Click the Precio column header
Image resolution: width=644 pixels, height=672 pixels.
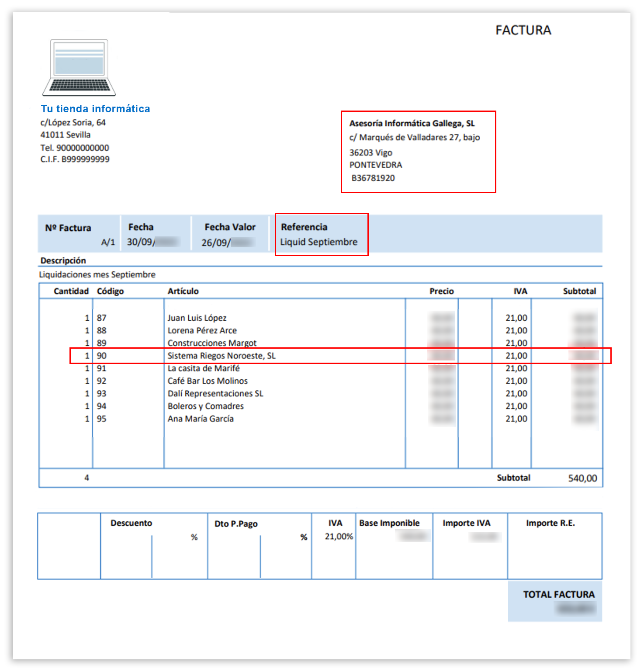coord(441,291)
